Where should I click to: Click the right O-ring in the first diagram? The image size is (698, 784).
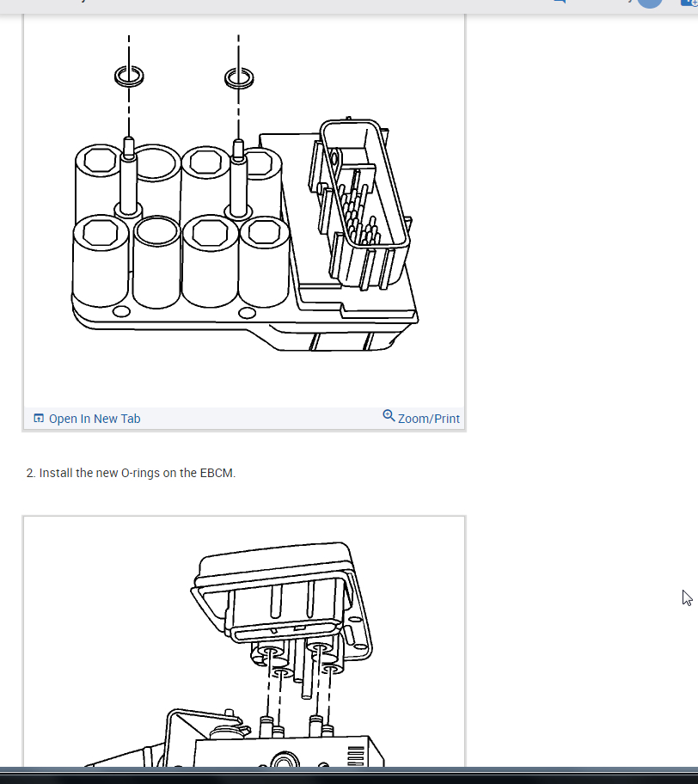point(239,78)
